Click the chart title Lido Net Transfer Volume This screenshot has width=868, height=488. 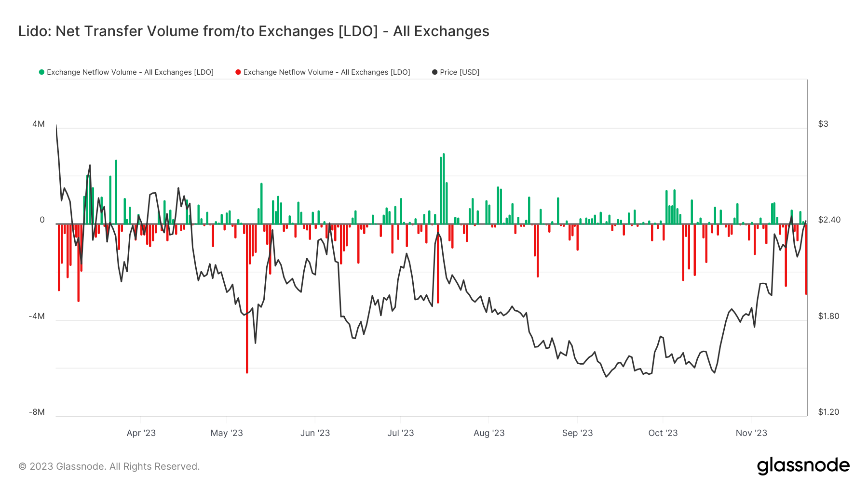tap(254, 31)
